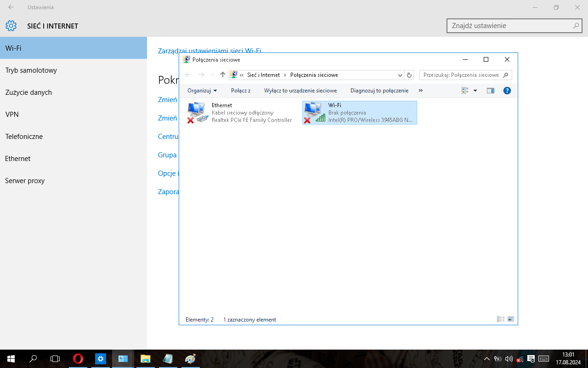Switch to large icons view in the status bar
Image resolution: width=588 pixels, height=368 pixels.
click(x=511, y=319)
